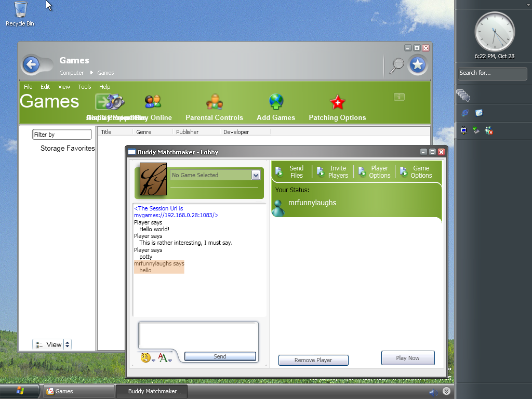The height and width of the screenshot is (399, 532).
Task: Click the mrfunnylaughs name in status panel
Action: tap(312, 203)
